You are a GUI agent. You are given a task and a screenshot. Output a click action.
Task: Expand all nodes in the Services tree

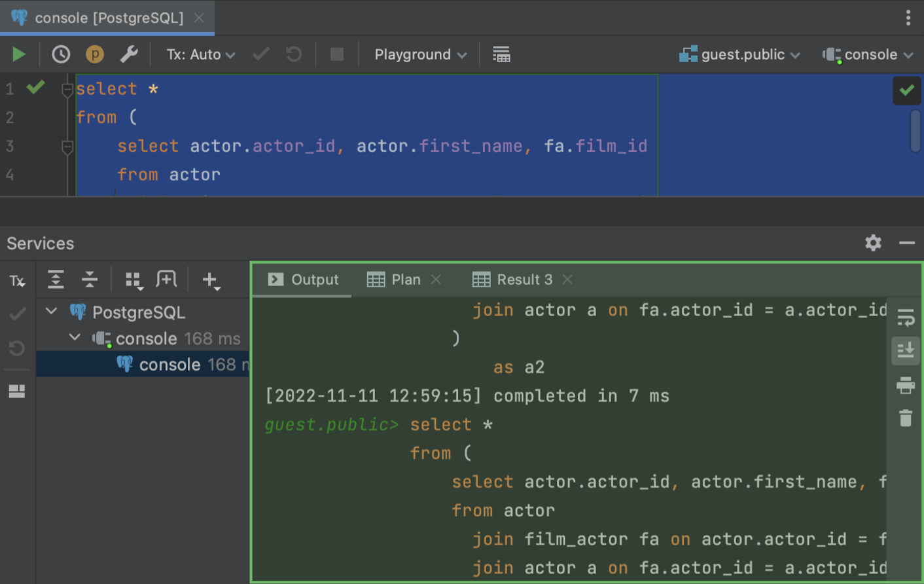[x=55, y=280]
